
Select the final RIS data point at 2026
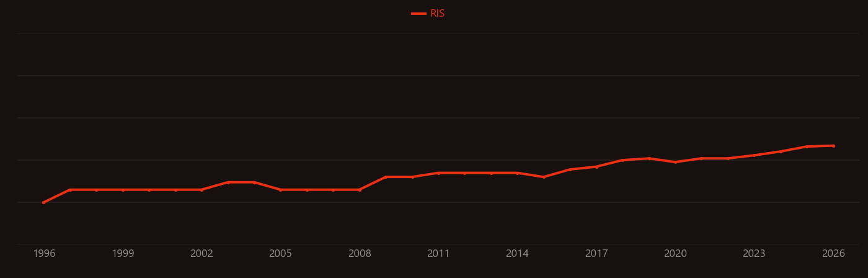pyautogui.click(x=833, y=146)
